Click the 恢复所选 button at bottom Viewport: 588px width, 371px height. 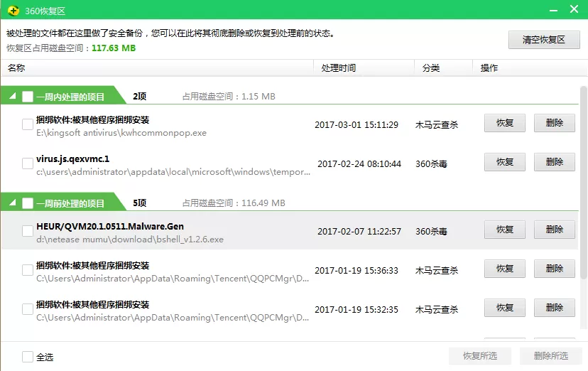pyautogui.click(x=480, y=355)
